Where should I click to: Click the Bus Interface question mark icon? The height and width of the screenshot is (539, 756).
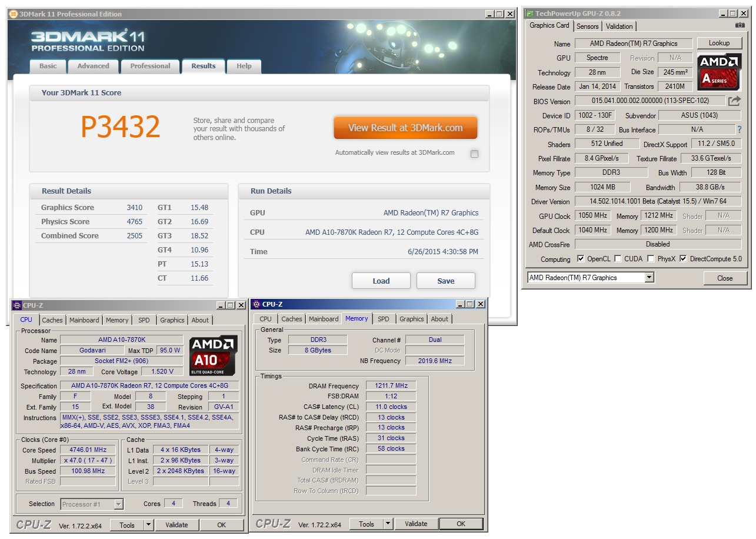click(740, 129)
